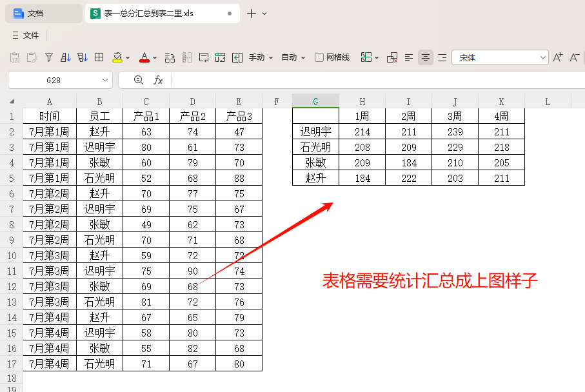Image resolution: width=585 pixels, height=392 pixels.
Task: Expand the name box dropdown arrow
Action: tap(105, 80)
